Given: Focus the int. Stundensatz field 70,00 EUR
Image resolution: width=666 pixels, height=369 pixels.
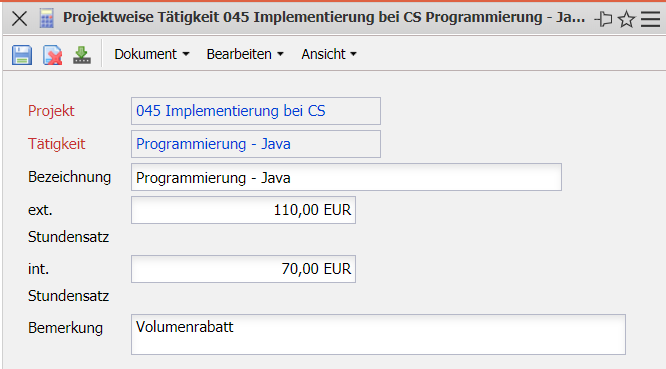Looking at the screenshot, I should (243, 269).
